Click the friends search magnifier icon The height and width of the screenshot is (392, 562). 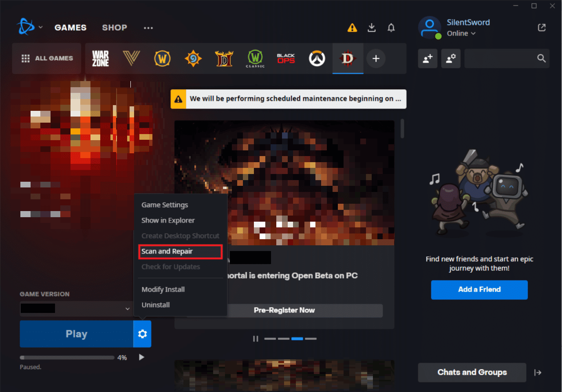tap(541, 59)
